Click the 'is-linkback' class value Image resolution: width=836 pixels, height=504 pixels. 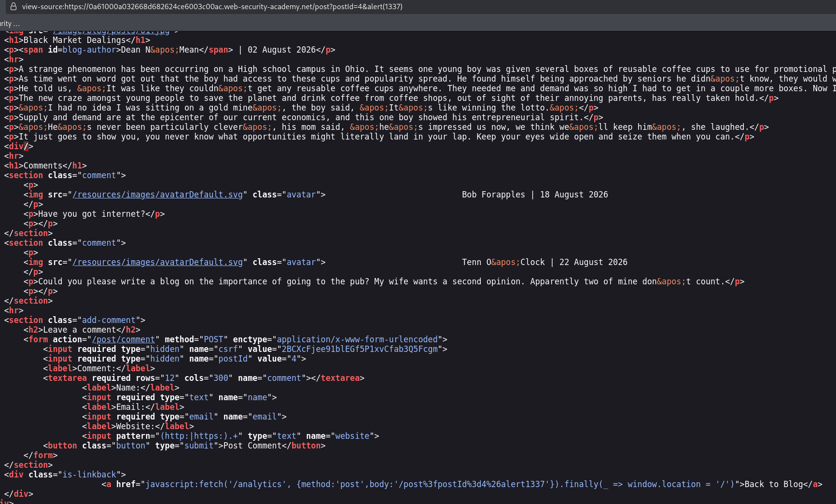(89, 475)
